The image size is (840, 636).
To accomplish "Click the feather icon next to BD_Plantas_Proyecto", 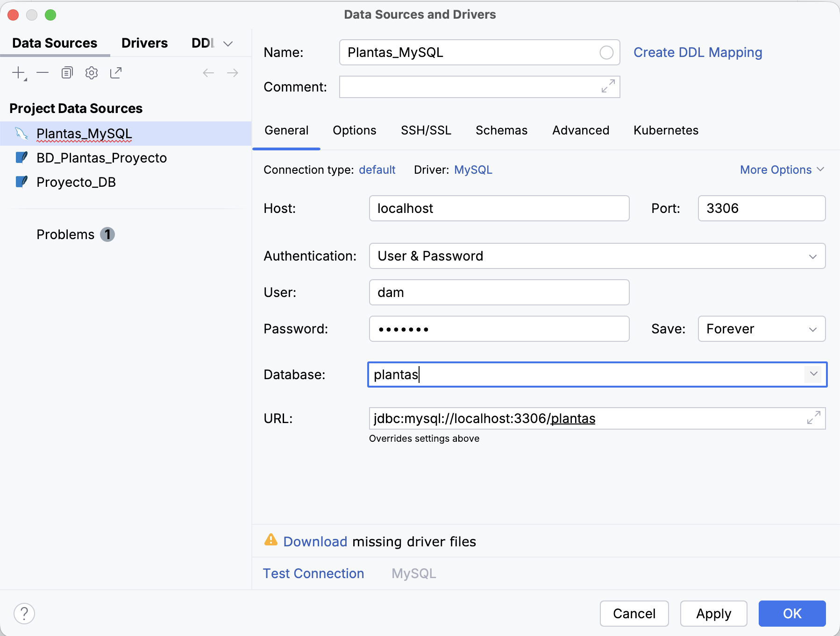I will tap(21, 158).
